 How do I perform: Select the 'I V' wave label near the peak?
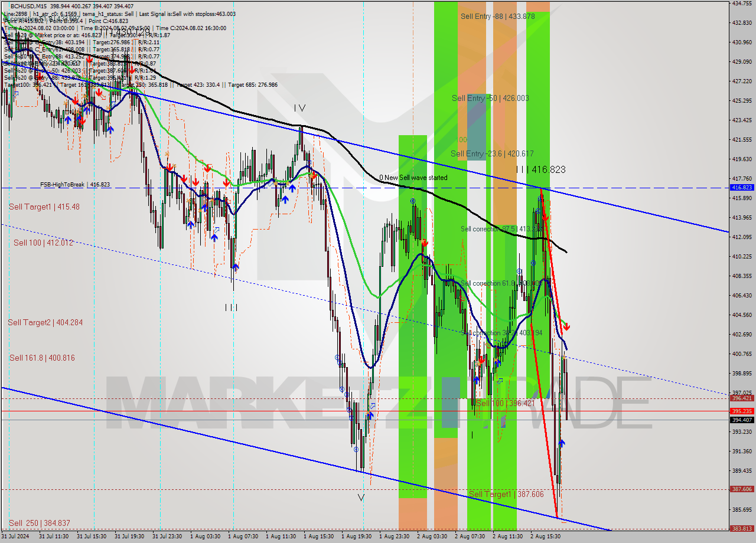(299, 108)
